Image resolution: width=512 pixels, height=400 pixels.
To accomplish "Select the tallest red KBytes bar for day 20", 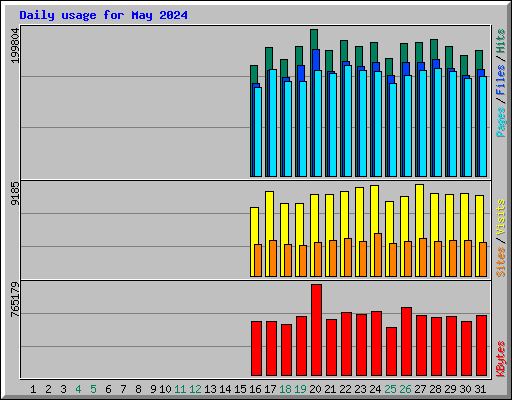I will [x=316, y=330].
